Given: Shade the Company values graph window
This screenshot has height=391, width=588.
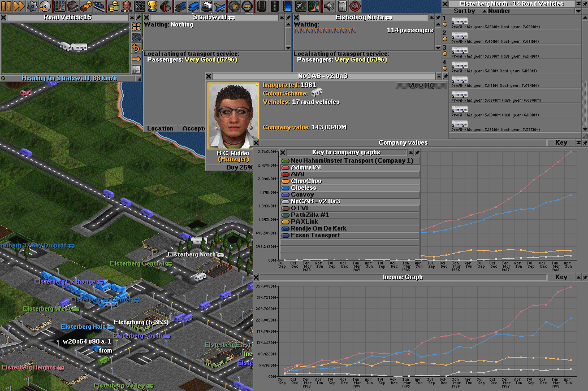Looking at the screenshot, I should point(578,143).
